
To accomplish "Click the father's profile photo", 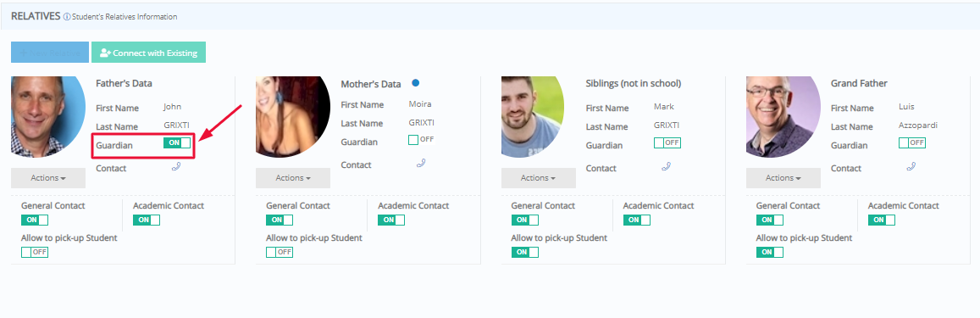I will [48, 116].
